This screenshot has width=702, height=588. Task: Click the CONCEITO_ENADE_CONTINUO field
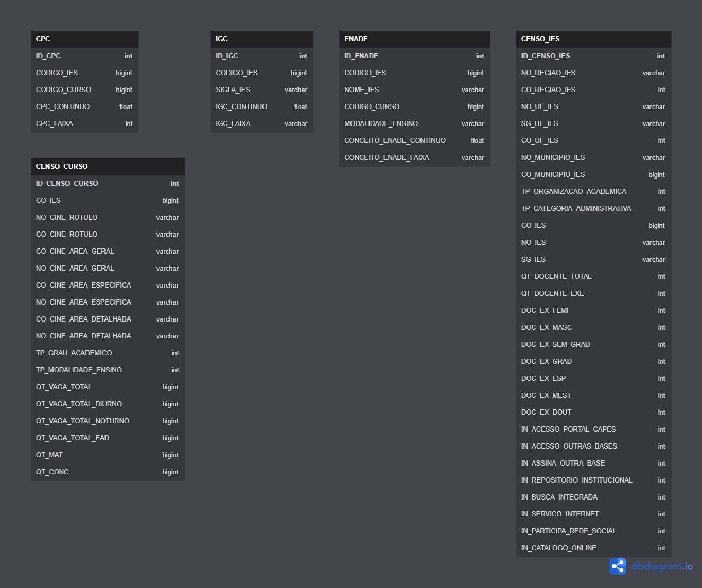pyautogui.click(x=415, y=141)
